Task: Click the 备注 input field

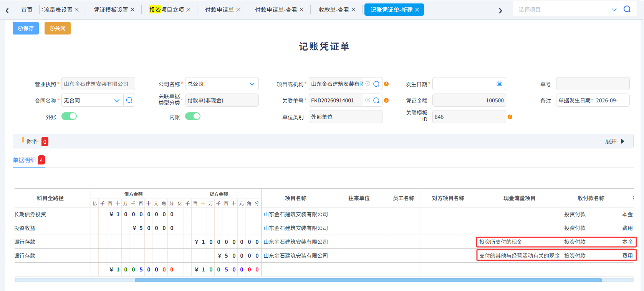Action: [593, 100]
